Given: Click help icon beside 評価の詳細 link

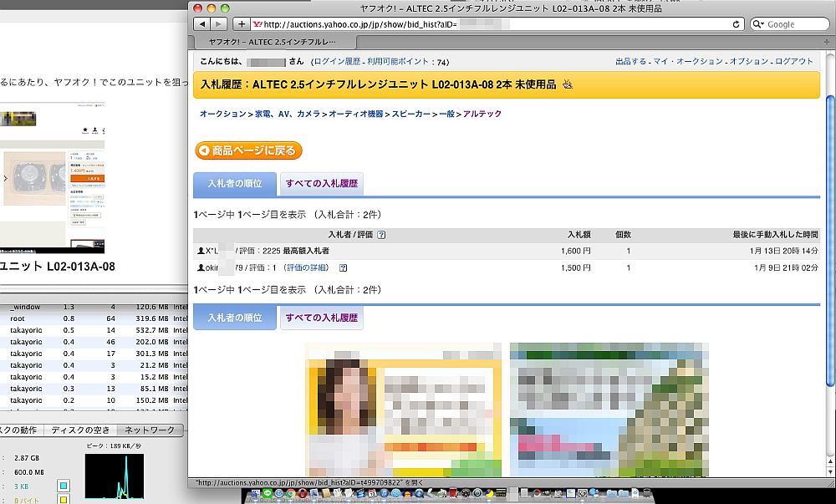Looking at the screenshot, I should (x=343, y=267).
